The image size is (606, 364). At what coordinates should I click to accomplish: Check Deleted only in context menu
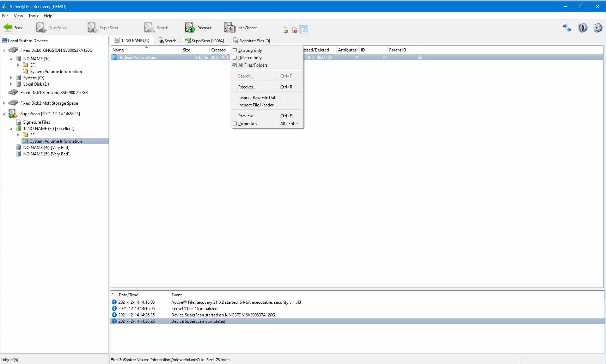tap(234, 58)
